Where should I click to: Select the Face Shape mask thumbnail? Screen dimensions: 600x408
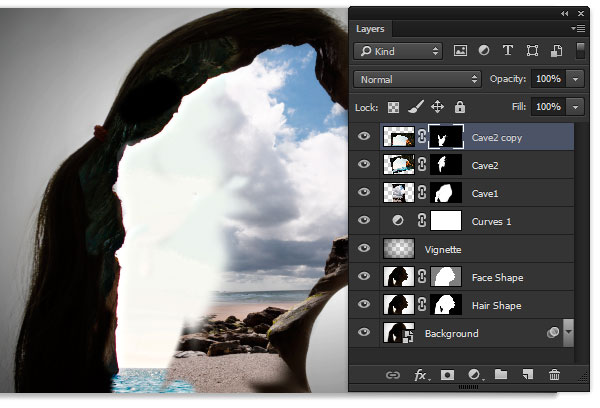point(446,276)
